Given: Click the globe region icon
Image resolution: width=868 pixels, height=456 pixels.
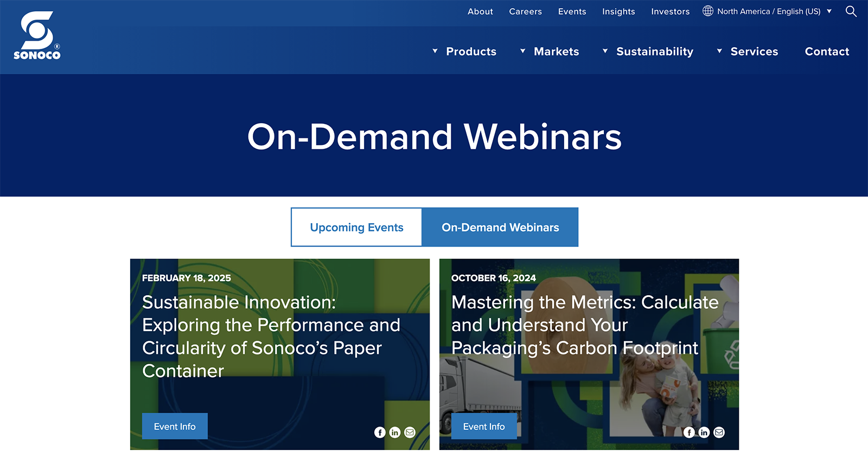Looking at the screenshot, I should [708, 11].
